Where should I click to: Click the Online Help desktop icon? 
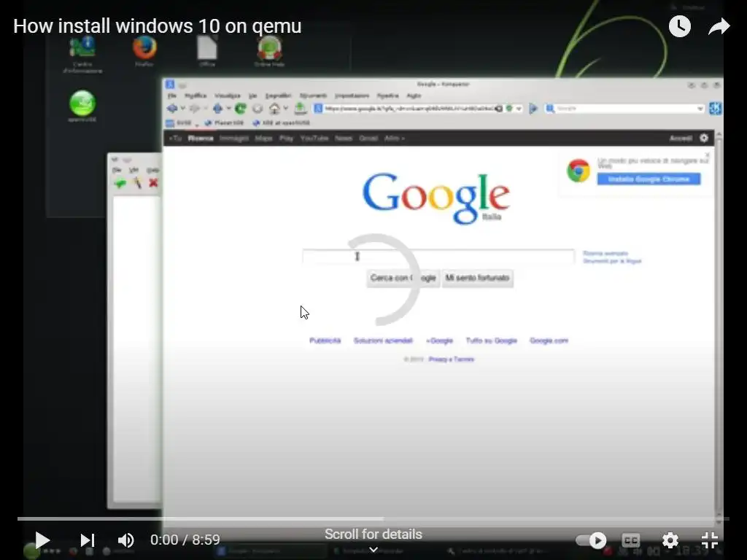pos(270,50)
